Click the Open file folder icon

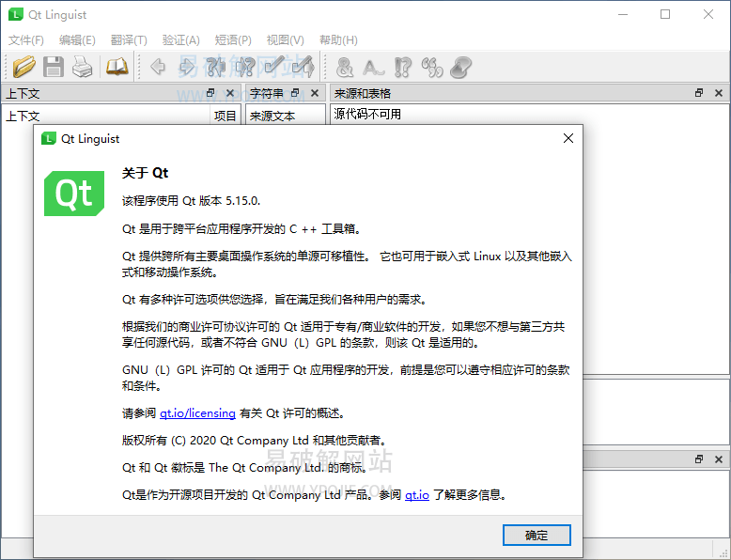point(24,67)
